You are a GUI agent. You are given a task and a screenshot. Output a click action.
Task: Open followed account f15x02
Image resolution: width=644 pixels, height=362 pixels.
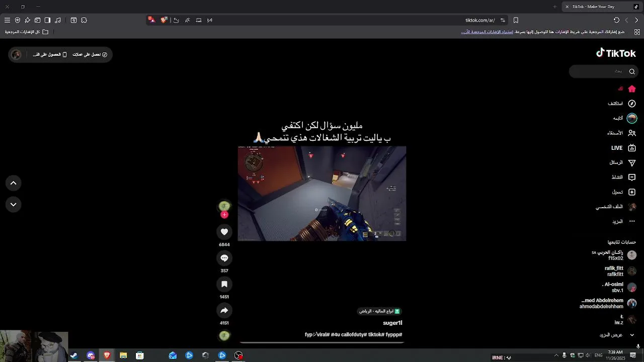tap(614, 255)
